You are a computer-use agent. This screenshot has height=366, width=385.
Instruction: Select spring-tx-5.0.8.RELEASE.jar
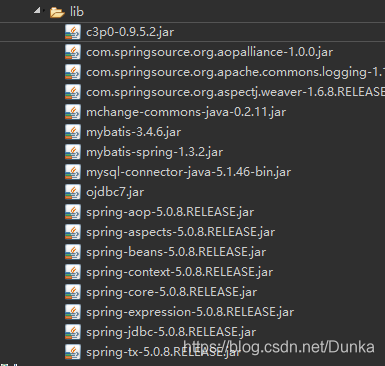(163, 352)
